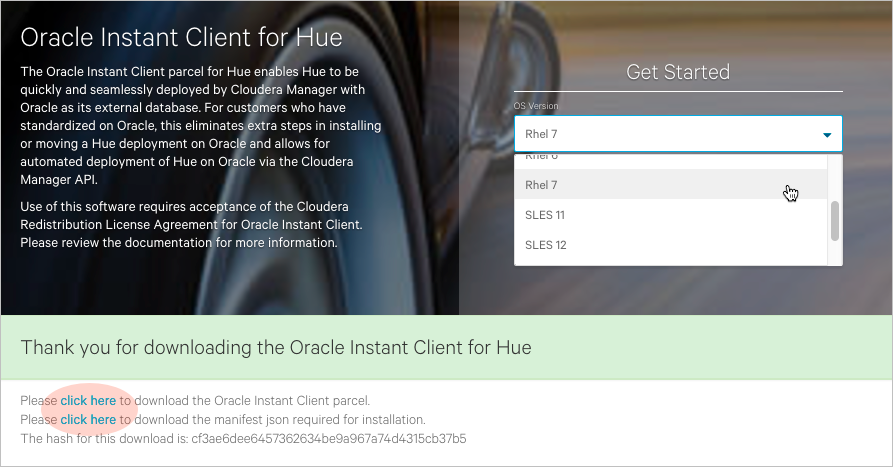The height and width of the screenshot is (467, 893).
Task: Click the OS Version dropdown arrow
Action: pos(827,134)
